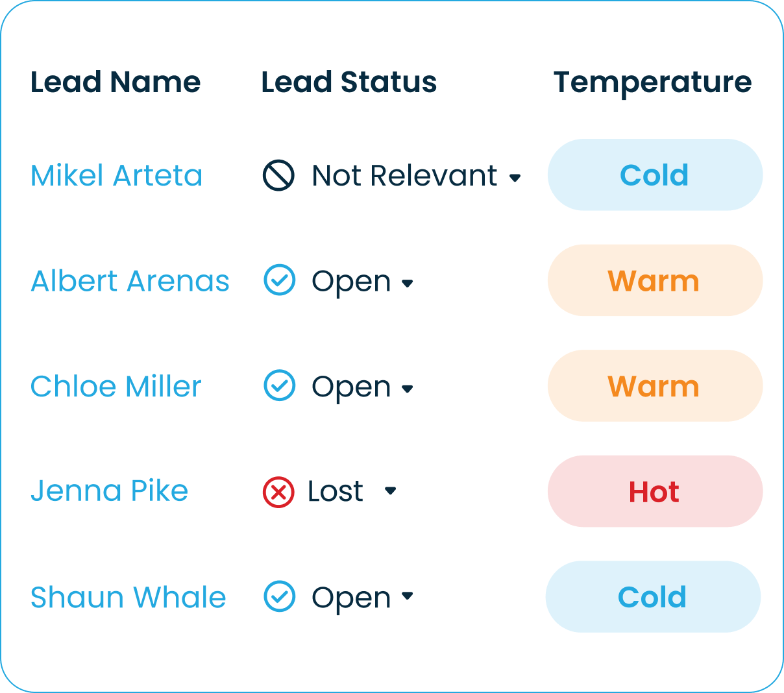Open Albert Arenas status dropdown arrow
Viewport: 784px width, 693px height.
coord(408,283)
